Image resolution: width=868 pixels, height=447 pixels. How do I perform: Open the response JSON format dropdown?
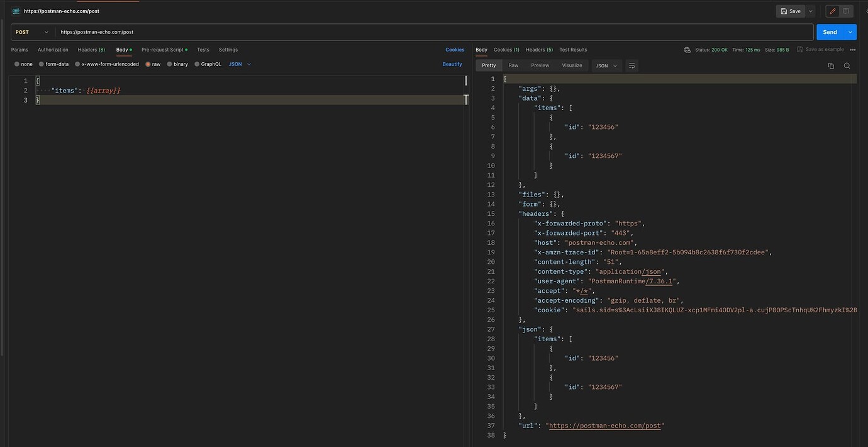click(607, 65)
